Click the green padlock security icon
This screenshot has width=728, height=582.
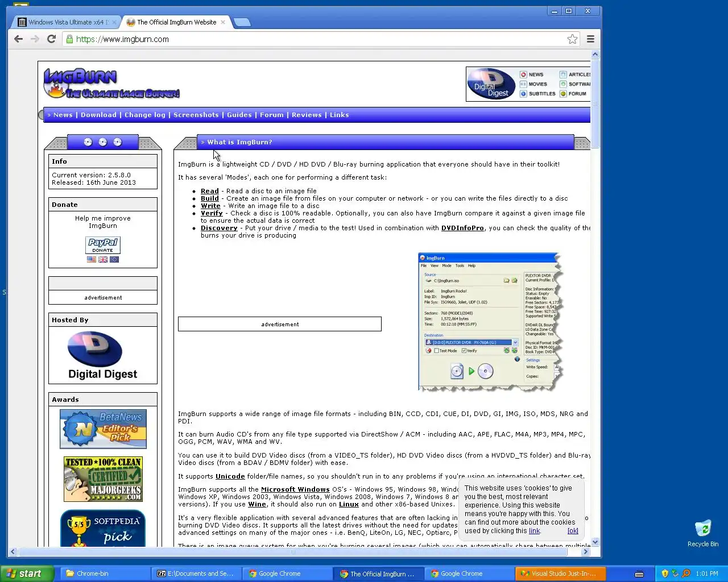click(69, 39)
